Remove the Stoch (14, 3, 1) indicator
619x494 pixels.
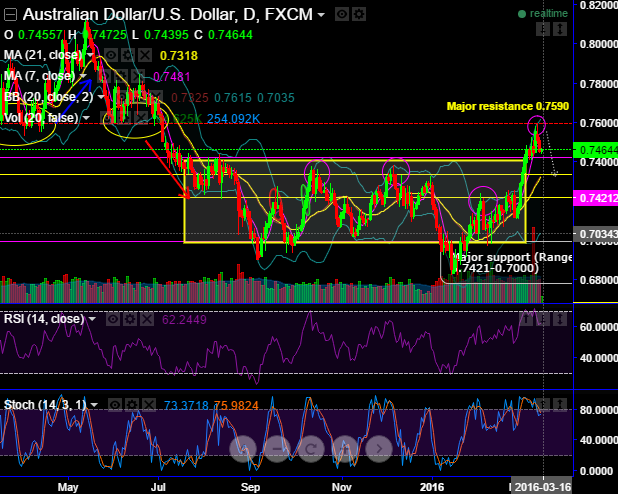tap(149, 405)
